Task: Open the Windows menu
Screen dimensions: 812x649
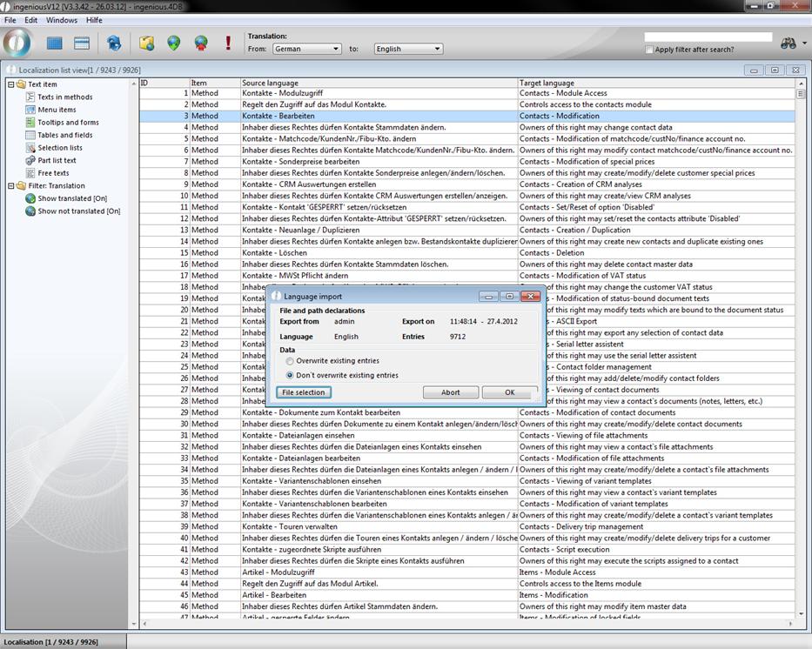Action: 61,20
